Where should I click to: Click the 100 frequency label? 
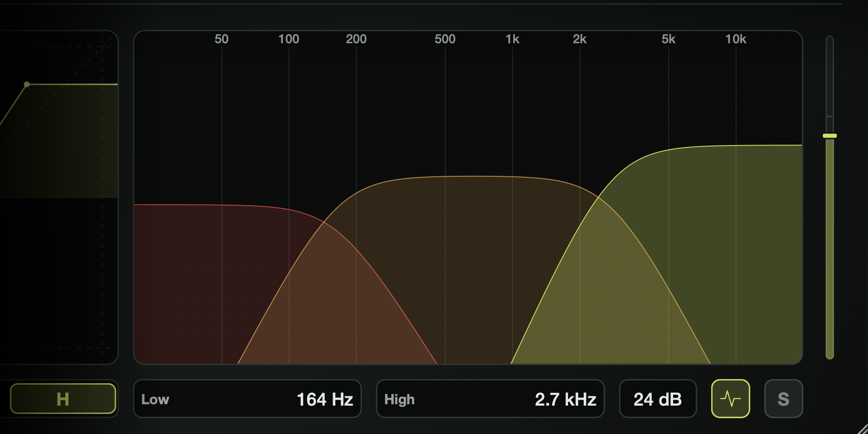288,39
